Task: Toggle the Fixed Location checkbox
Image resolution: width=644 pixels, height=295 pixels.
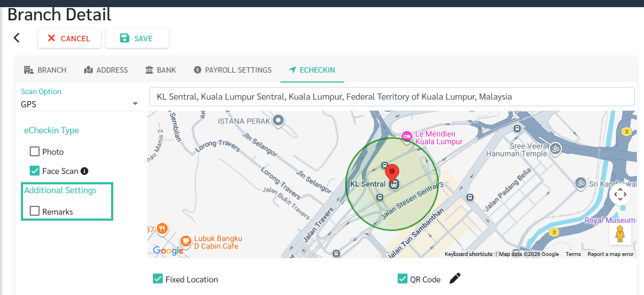Action: [x=158, y=279]
